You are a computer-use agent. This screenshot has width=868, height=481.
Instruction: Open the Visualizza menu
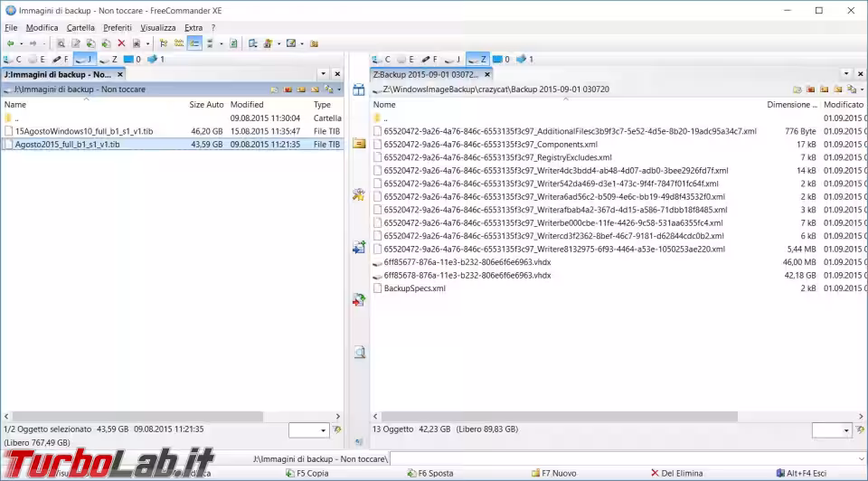pyautogui.click(x=158, y=28)
